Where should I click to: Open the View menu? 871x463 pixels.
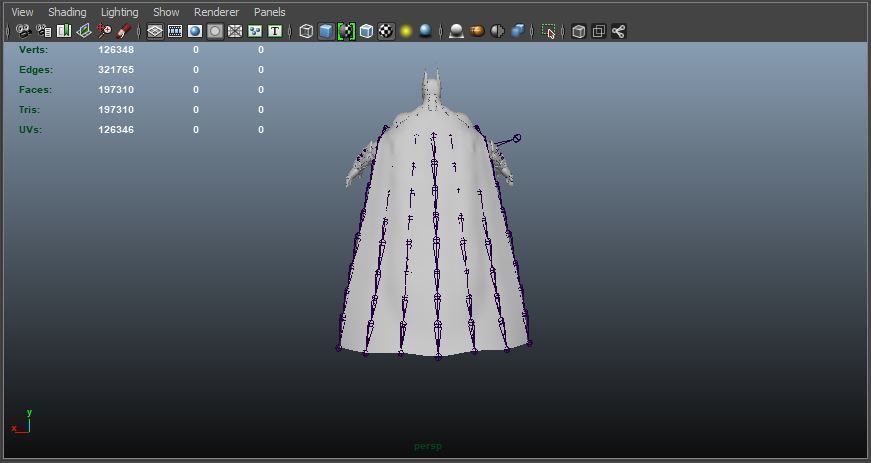click(x=22, y=12)
